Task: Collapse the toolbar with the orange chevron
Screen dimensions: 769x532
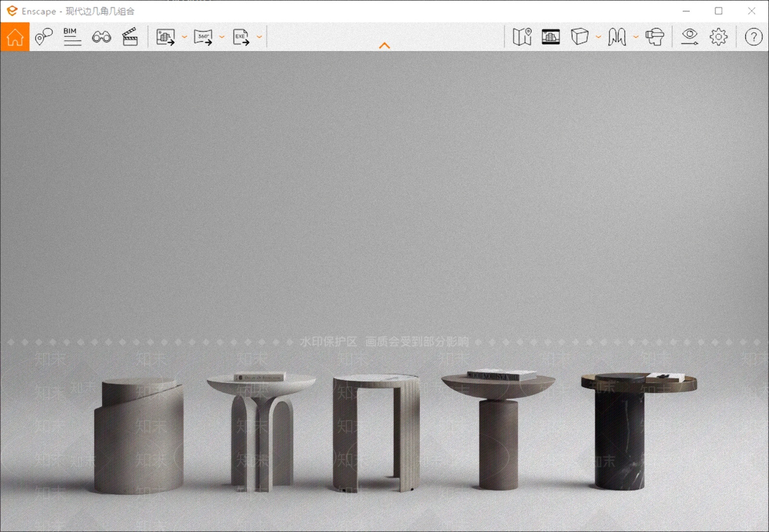Action: click(x=384, y=46)
